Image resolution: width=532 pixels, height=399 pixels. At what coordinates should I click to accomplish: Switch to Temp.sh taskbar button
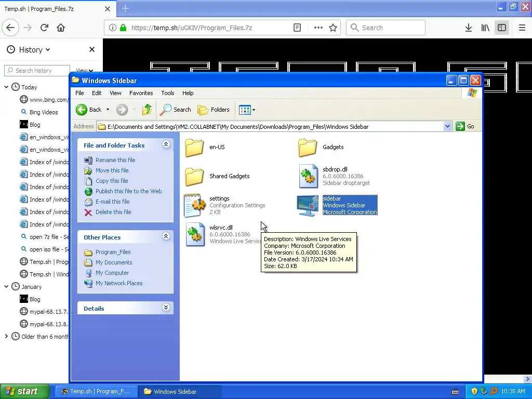(x=97, y=392)
